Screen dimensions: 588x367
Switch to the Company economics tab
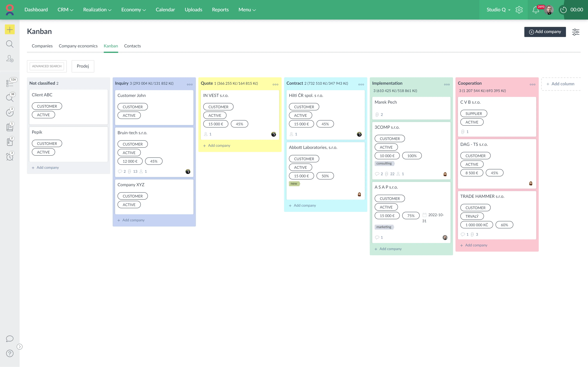click(78, 46)
